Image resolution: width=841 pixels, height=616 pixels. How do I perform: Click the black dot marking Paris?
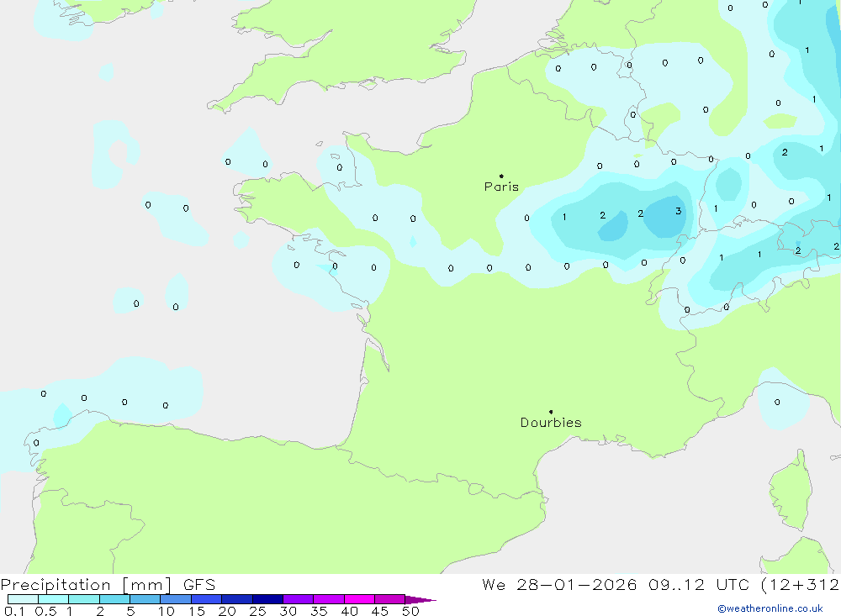(x=501, y=176)
